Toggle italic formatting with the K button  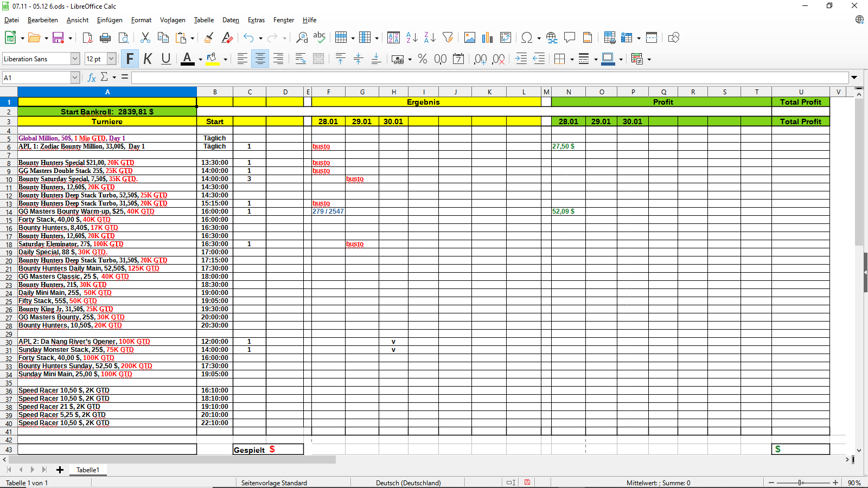tap(148, 59)
